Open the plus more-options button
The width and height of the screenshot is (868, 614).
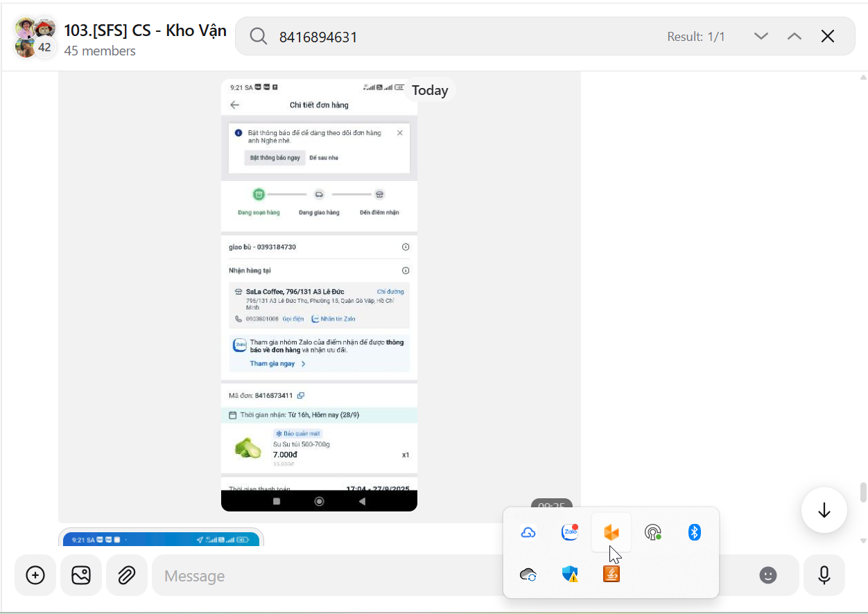35,575
